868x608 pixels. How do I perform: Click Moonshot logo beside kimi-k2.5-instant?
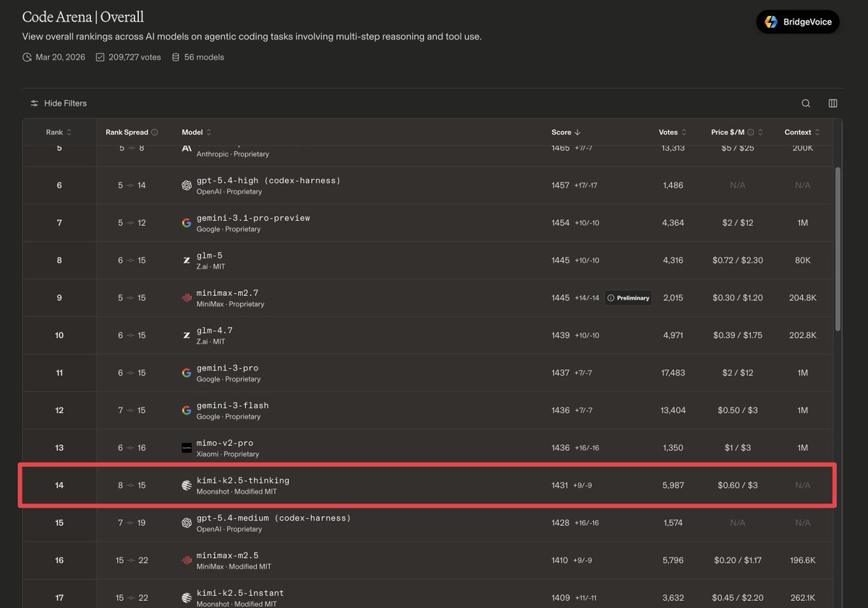click(x=187, y=598)
